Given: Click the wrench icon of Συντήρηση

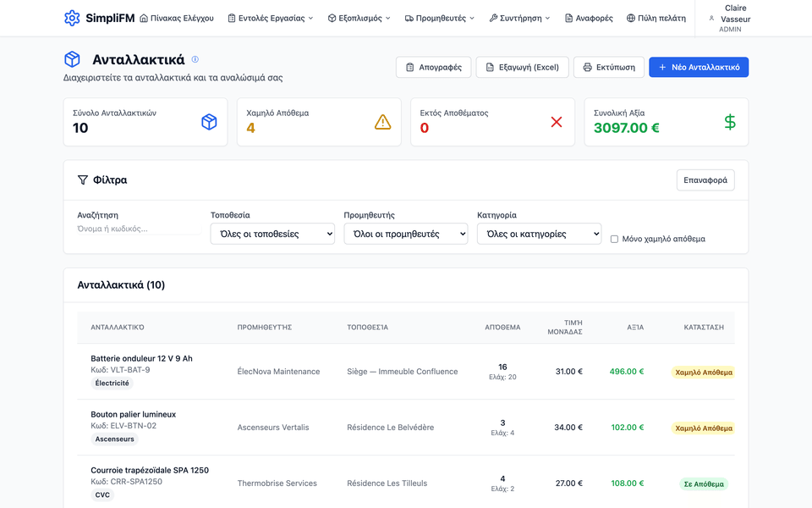Looking at the screenshot, I should coord(493,18).
